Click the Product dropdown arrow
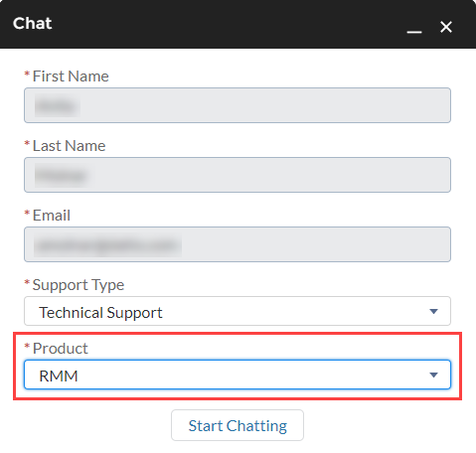The height and width of the screenshot is (453, 476). click(x=433, y=375)
